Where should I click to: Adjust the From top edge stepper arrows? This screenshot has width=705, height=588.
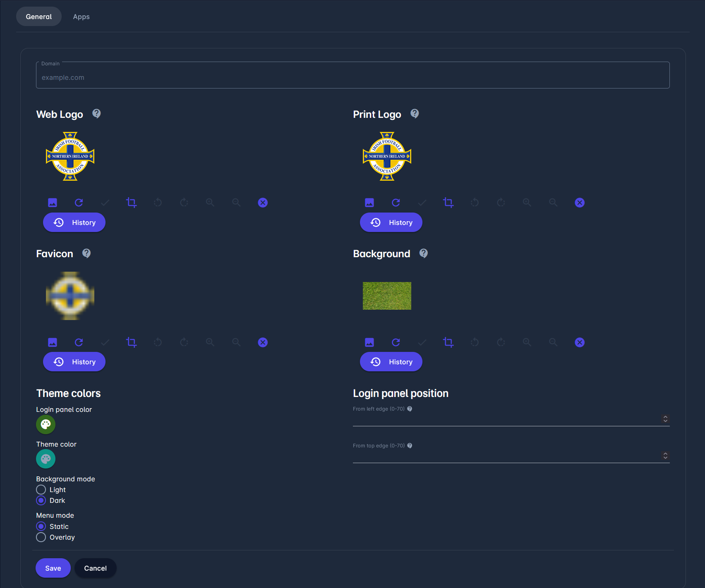pyautogui.click(x=665, y=456)
